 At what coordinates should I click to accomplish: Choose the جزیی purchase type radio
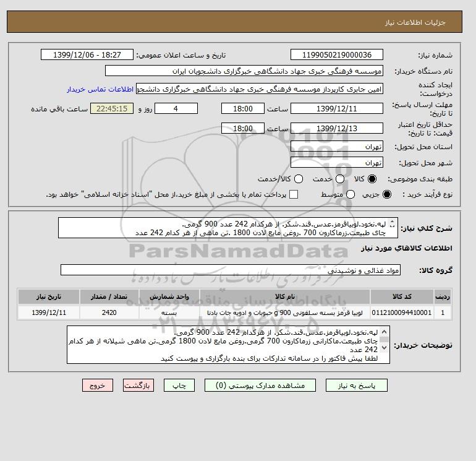pos(387,194)
